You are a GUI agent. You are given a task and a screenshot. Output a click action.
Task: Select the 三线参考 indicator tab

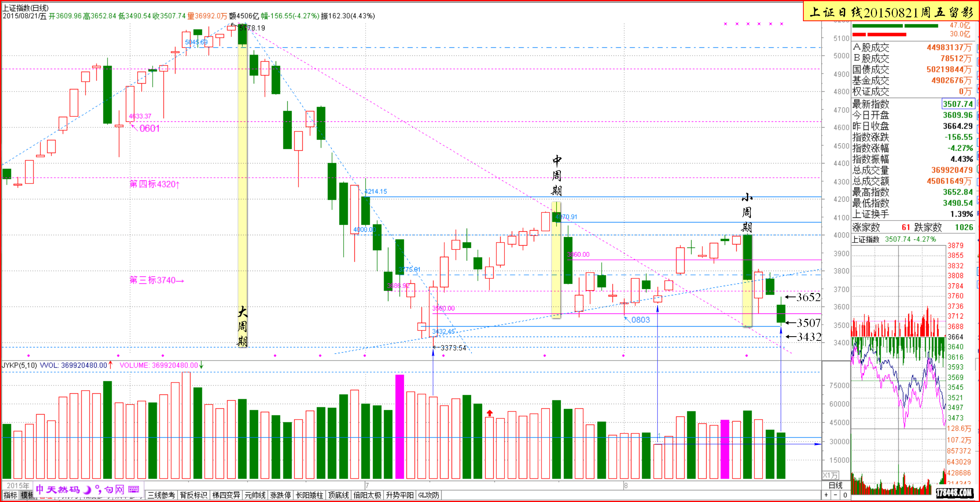(161, 495)
